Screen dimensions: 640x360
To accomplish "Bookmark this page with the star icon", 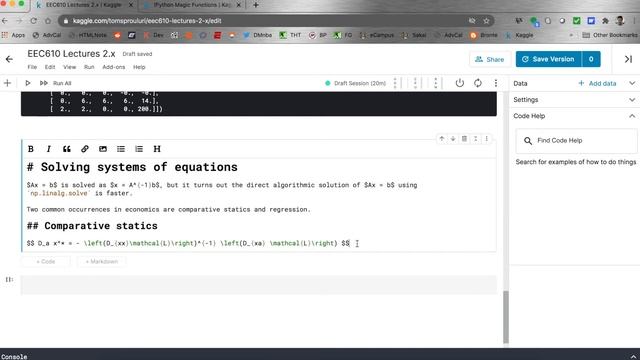I will click(486, 21).
